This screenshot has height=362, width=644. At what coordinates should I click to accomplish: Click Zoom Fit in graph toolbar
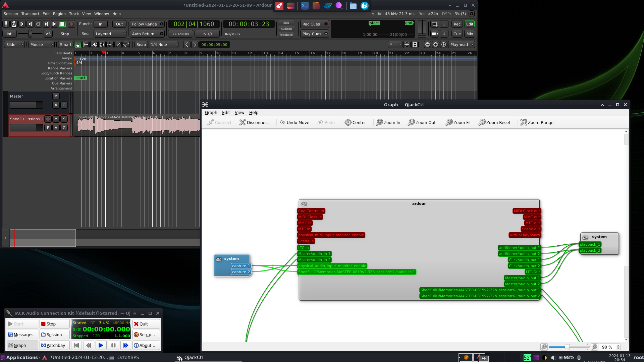[x=458, y=122]
